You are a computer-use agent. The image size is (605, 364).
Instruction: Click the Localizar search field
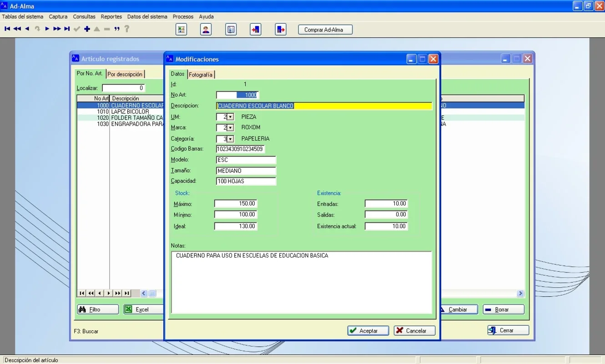[x=123, y=88]
